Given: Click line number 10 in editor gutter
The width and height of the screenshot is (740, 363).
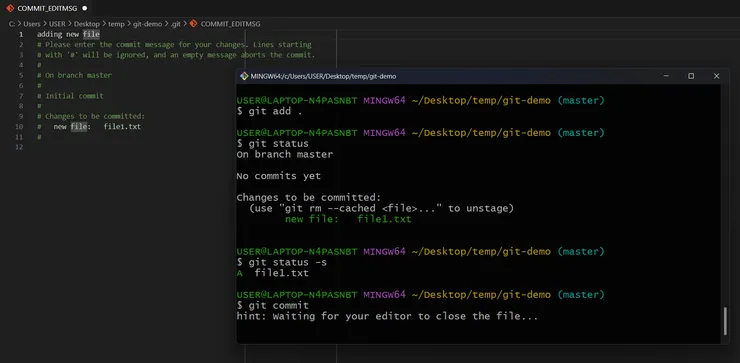Looking at the screenshot, I should point(19,127).
